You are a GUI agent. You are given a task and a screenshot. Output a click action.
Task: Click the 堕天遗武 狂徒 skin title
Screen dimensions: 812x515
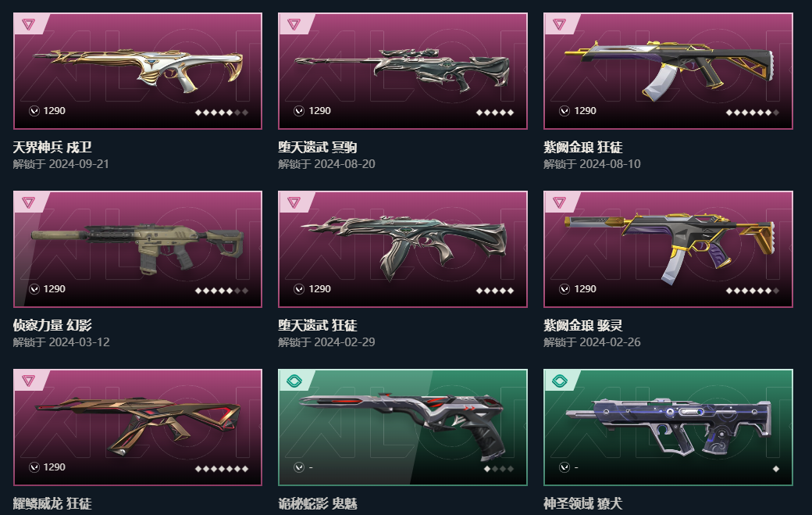(318, 325)
